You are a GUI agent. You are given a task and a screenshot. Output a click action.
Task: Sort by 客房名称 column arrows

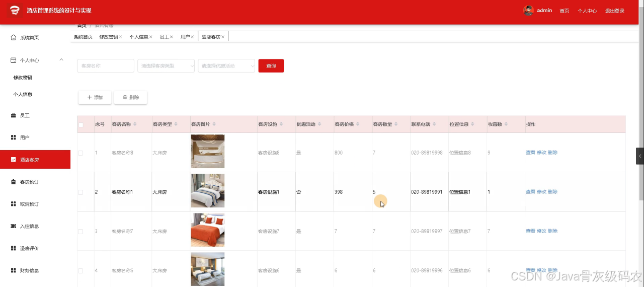click(135, 124)
